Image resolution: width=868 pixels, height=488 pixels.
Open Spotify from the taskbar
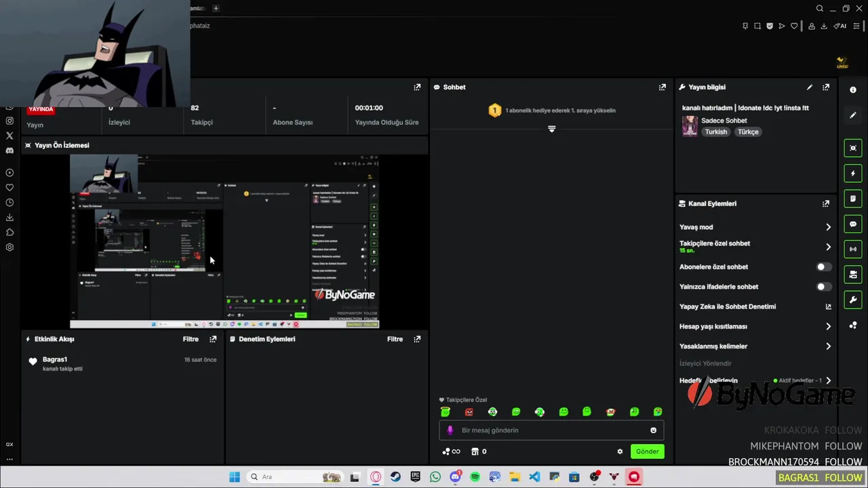[x=475, y=477]
